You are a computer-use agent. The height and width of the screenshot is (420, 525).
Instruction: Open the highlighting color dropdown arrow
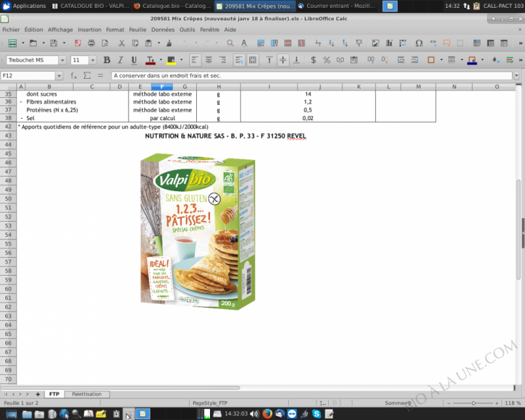click(x=182, y=60)
